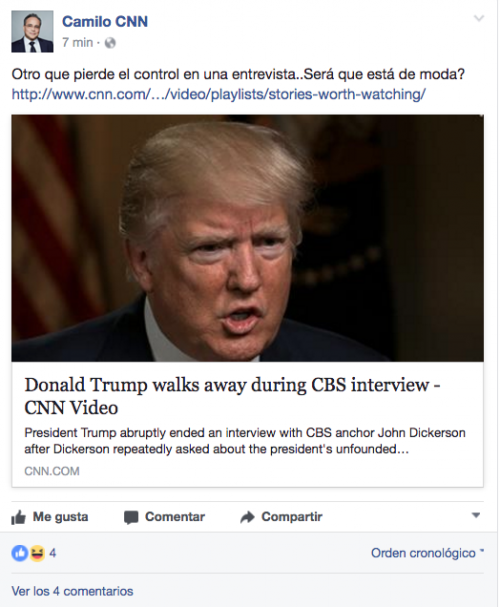Expand the dropdown arrow next to Compartir
Screen dimensions: 500x607
click(x=476, y=515)
